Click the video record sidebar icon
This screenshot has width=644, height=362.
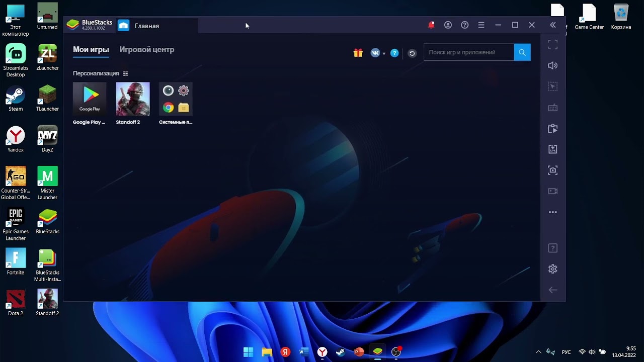[x=553, y=192]
